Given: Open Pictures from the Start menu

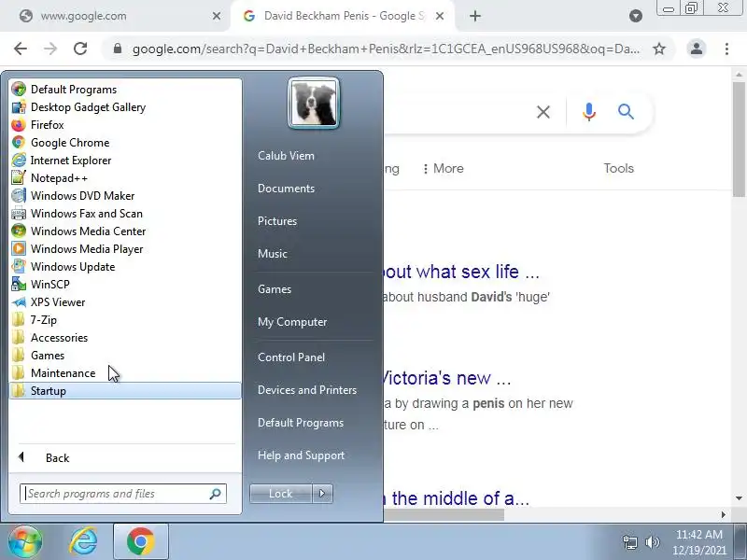Looking at the screenshot, I should click(277, 221).
